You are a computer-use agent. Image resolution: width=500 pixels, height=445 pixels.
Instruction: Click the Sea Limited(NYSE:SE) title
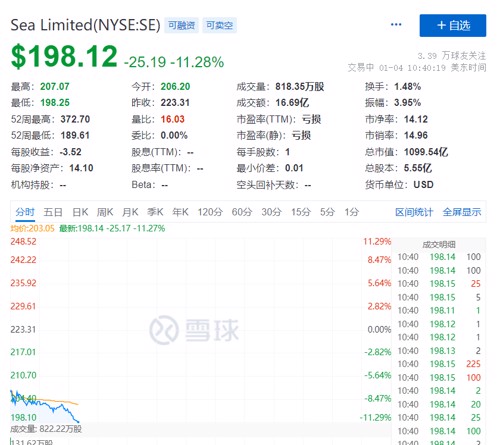pos(85,25)
